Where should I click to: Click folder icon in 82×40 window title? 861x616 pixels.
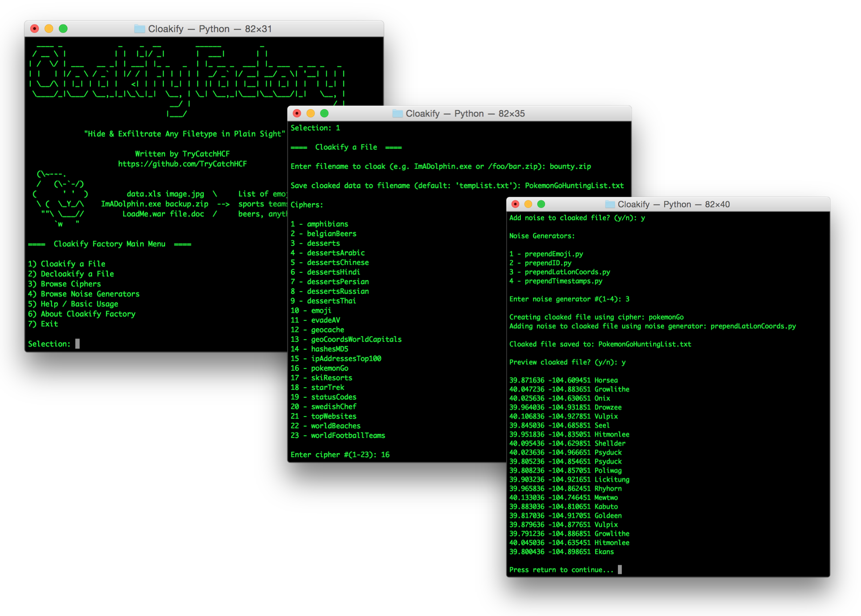[x=609, y=204]
